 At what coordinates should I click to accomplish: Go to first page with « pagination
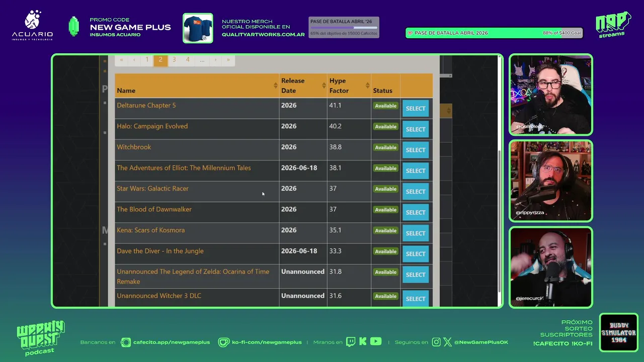121,60
